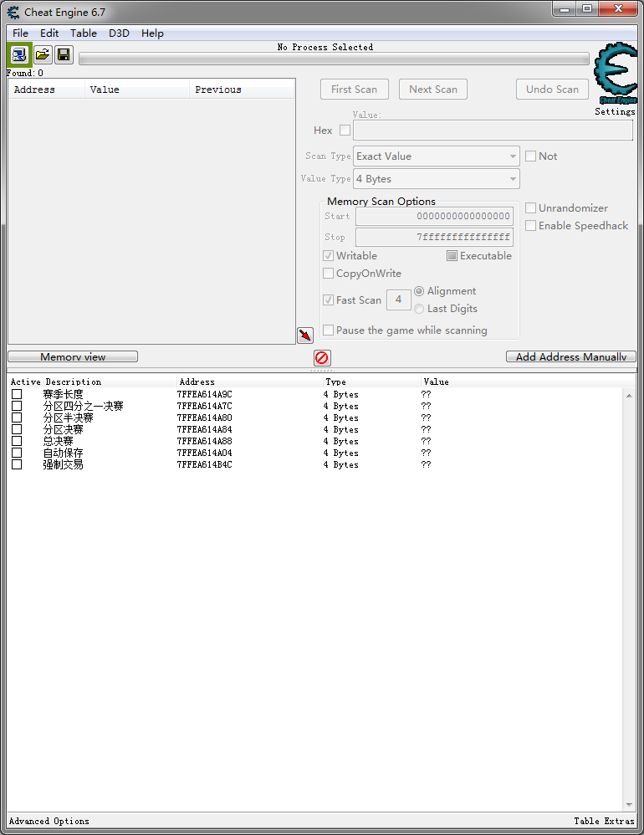Click the red arrow add-to-list icon
644x835 pixels.
point(305,335)
